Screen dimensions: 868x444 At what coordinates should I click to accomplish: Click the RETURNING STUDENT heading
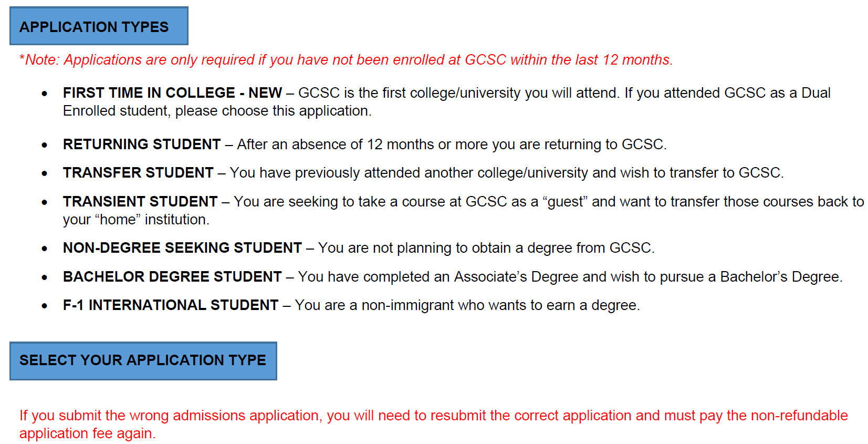142,144
